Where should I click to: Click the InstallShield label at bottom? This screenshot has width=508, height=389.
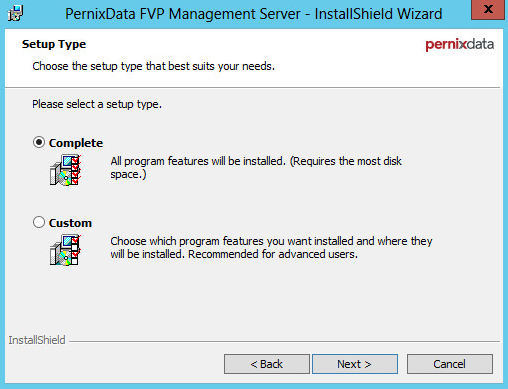[x=37, y=340]
